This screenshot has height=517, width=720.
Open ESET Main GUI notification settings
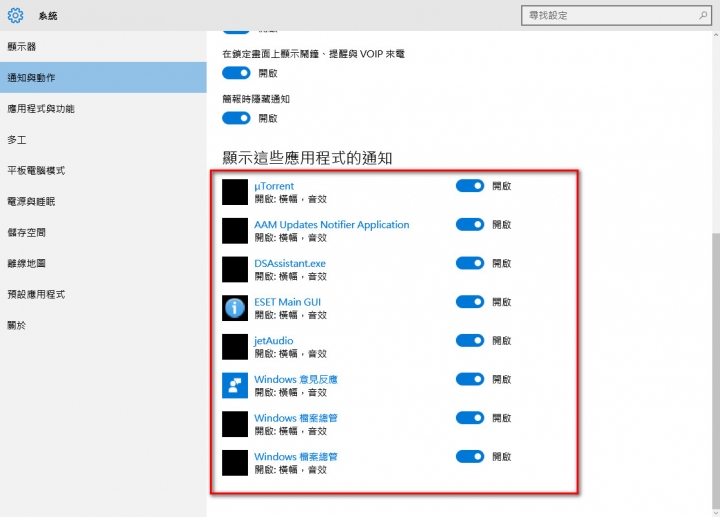tap(287, 302)
